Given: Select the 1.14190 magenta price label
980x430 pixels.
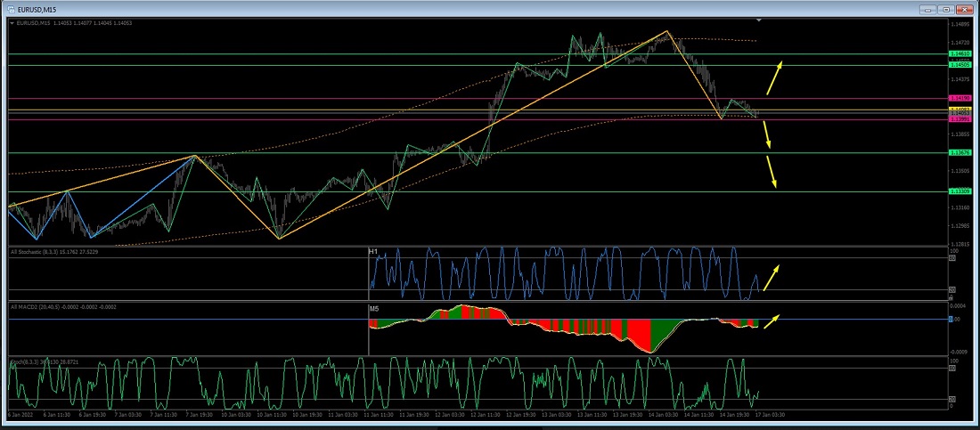Looking at the screenshot, I should click(x=960, y=98).
